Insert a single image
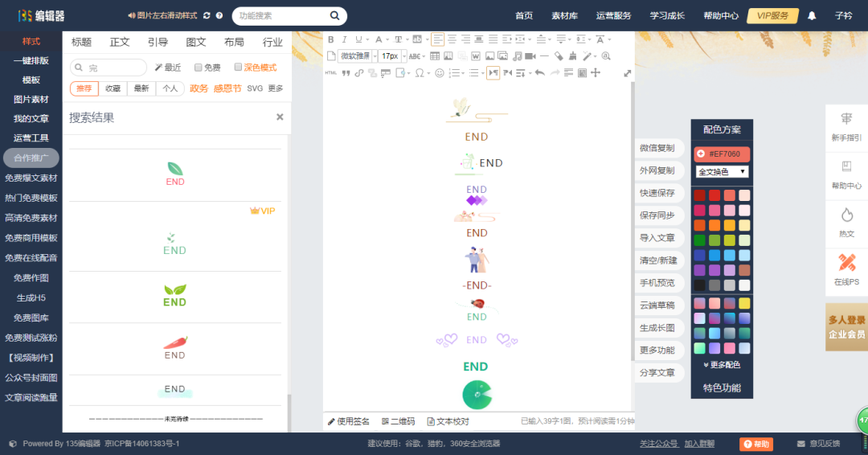 point(490,56)
